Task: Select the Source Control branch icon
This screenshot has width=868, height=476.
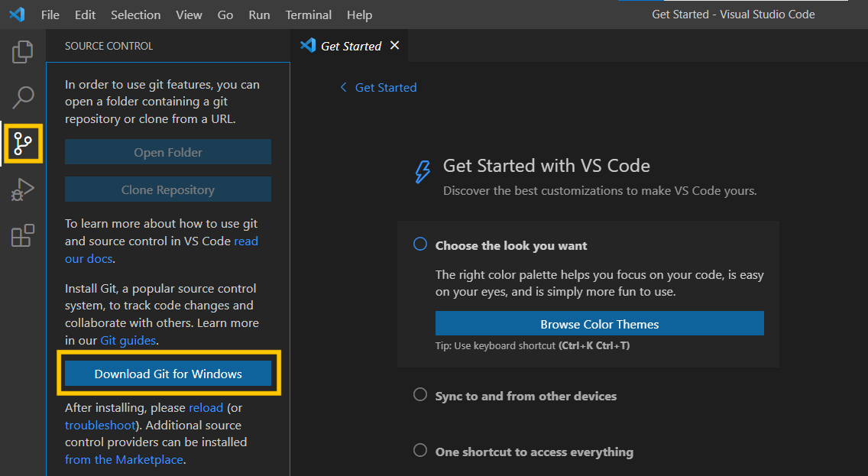Action: [23, 144]
